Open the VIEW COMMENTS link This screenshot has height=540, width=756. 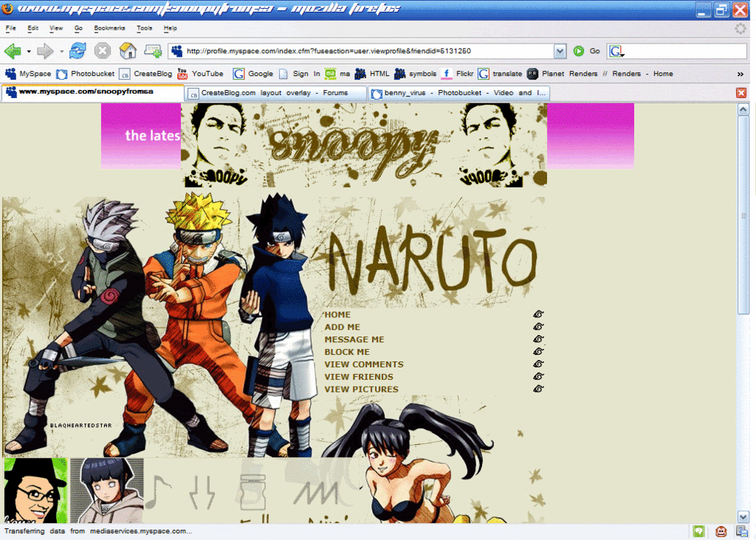click(363, 364)
